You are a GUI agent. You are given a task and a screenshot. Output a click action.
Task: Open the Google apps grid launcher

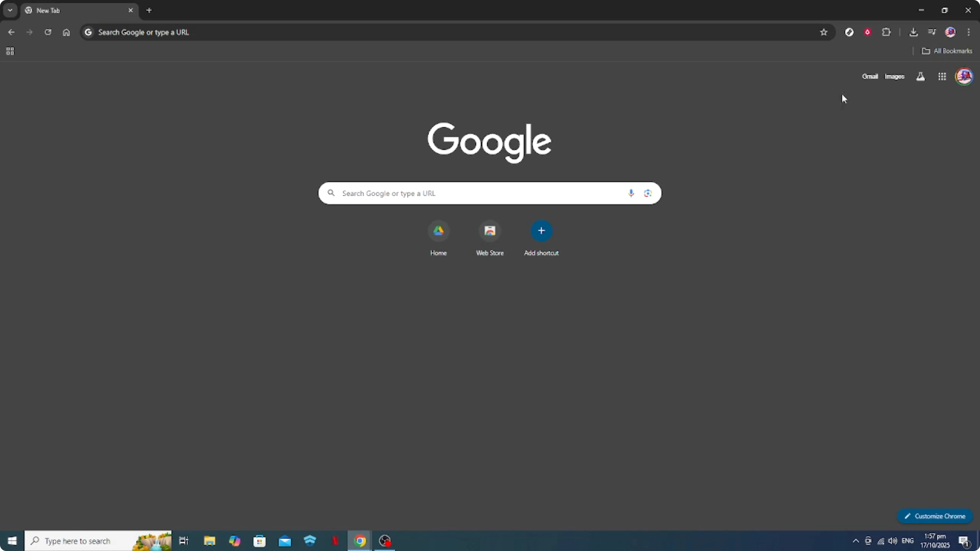point(942,76)
